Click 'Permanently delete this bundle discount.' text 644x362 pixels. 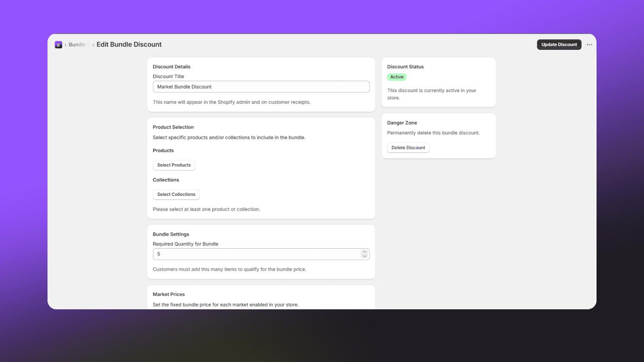(433, 133)
